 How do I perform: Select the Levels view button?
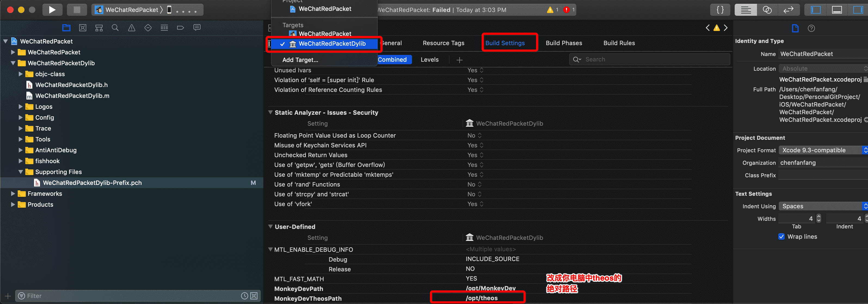point(429,60)
